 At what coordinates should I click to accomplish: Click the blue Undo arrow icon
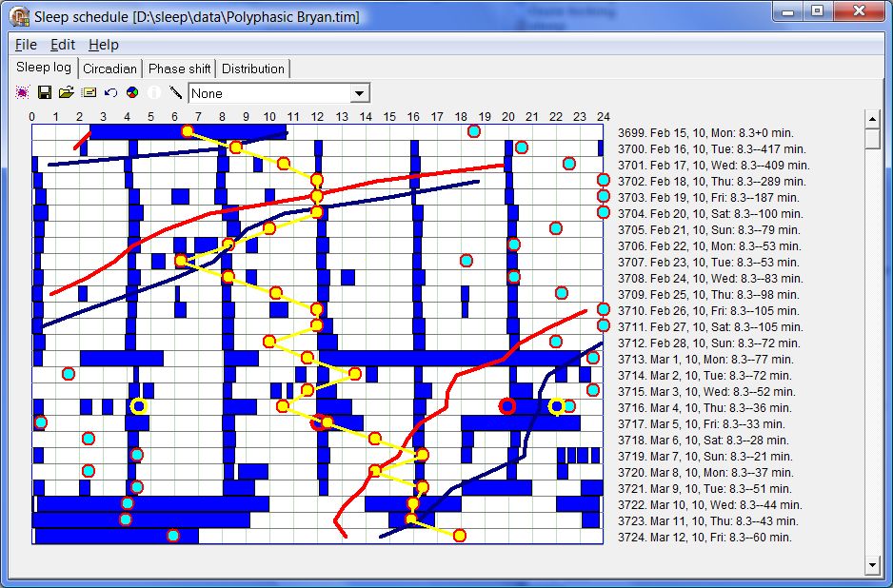(x=110, y=93)
